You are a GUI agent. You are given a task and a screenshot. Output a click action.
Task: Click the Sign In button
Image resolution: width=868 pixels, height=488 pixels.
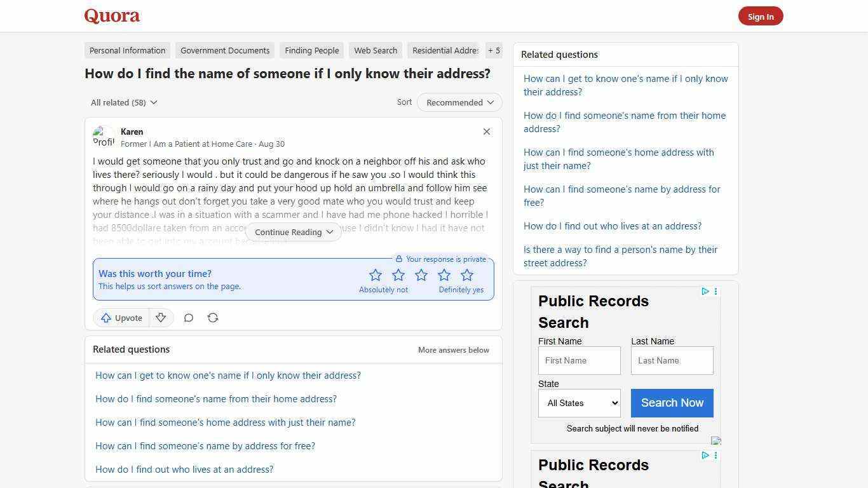pyautogui.click(x=761, y=16)
